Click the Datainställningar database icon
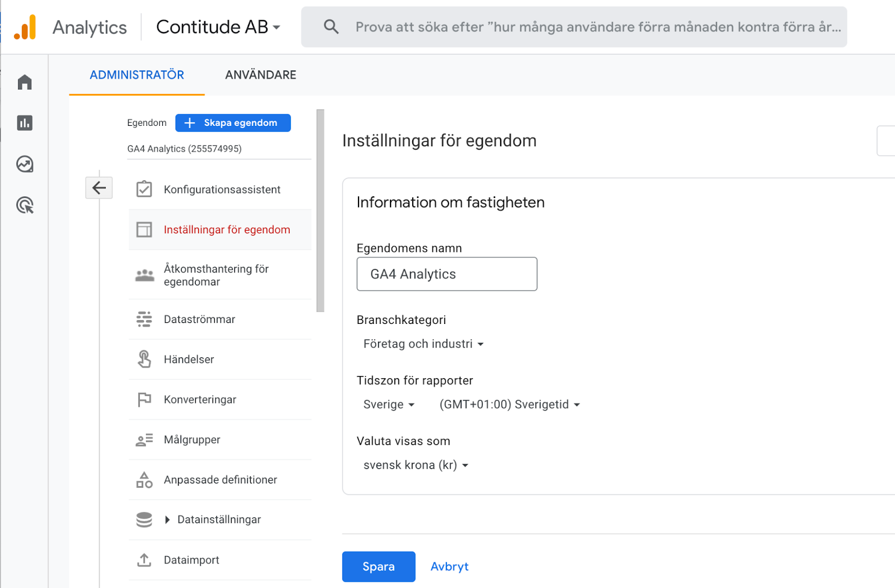Screen dimensions: 895x588 coord(144,520)
